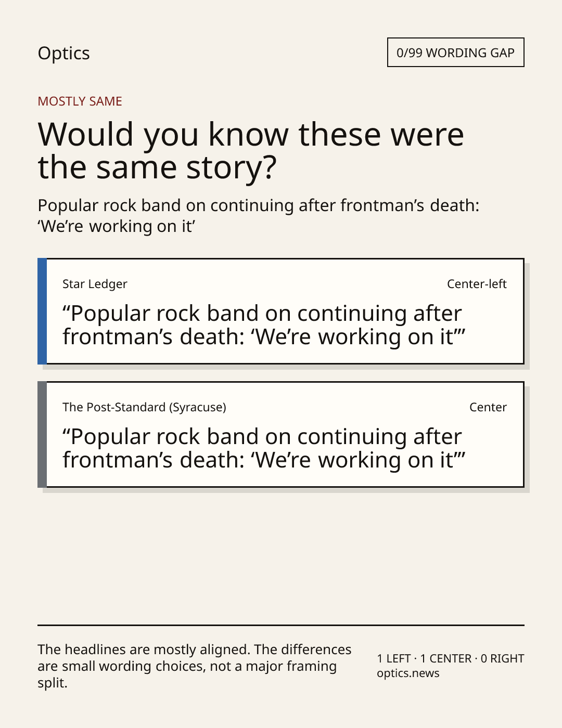Click the Post-Standard quoted headline
562x728 pixels.
click(264, 448)
